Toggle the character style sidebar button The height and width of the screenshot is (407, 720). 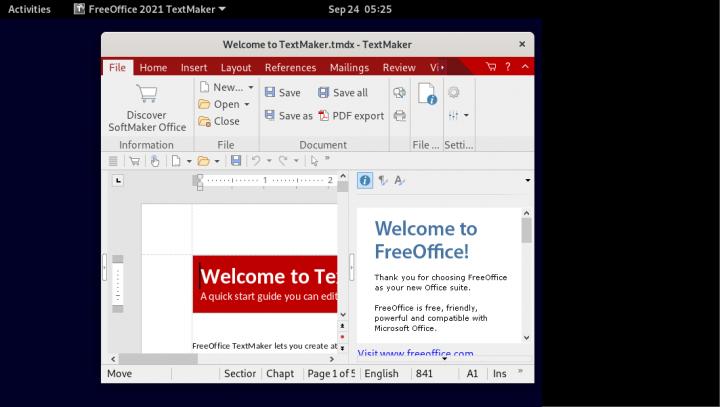(x=399, y=181)
